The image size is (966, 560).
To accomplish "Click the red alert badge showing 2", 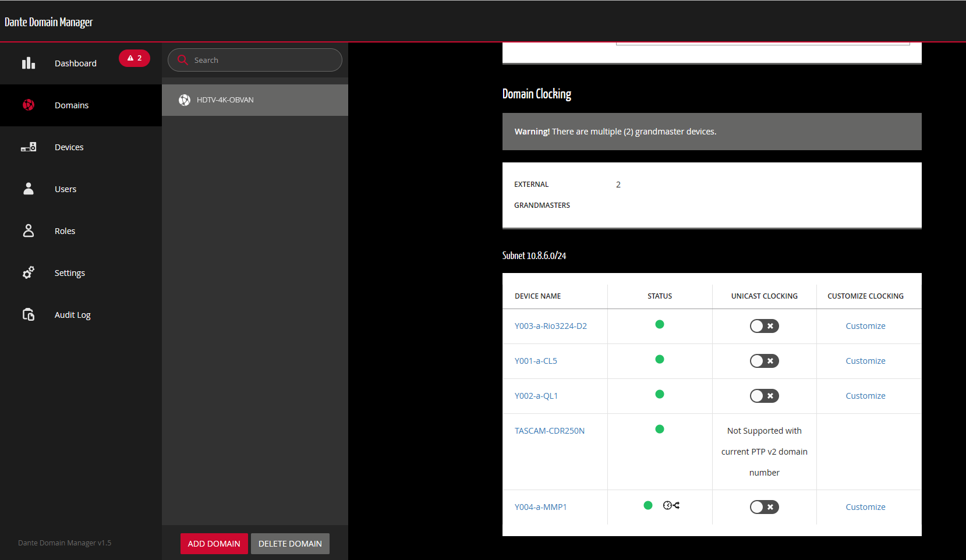I will coord(135,58).
